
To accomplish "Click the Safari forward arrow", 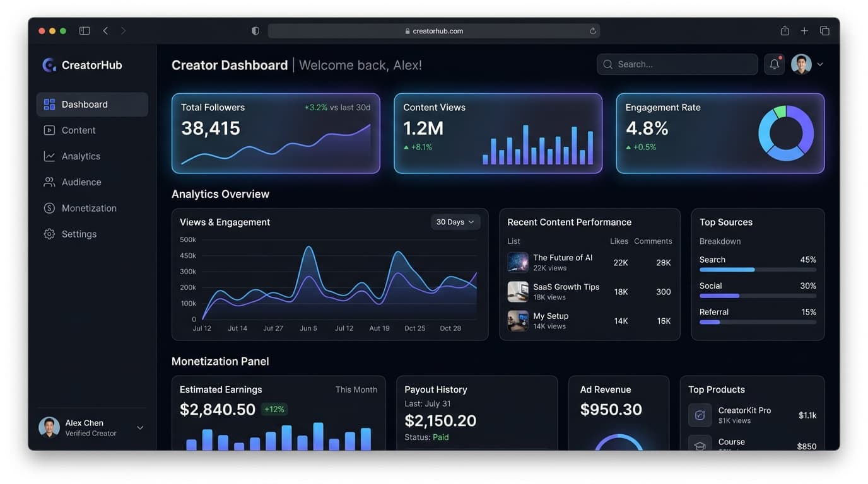I will click(123, 31).
